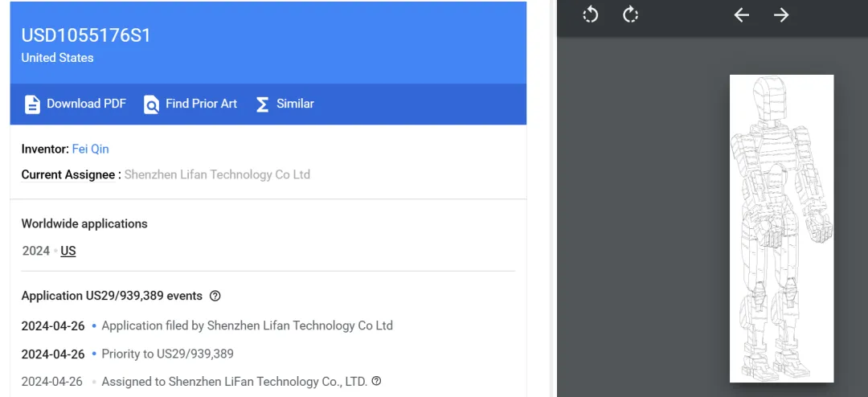The width and height of the screenshot is (868, 397).
Task: Select the 2024 year text
Action: click(x=36, y=251)
